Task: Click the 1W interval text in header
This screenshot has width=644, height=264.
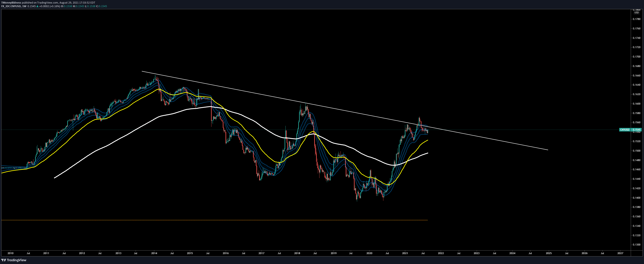Action: point(24,6)
